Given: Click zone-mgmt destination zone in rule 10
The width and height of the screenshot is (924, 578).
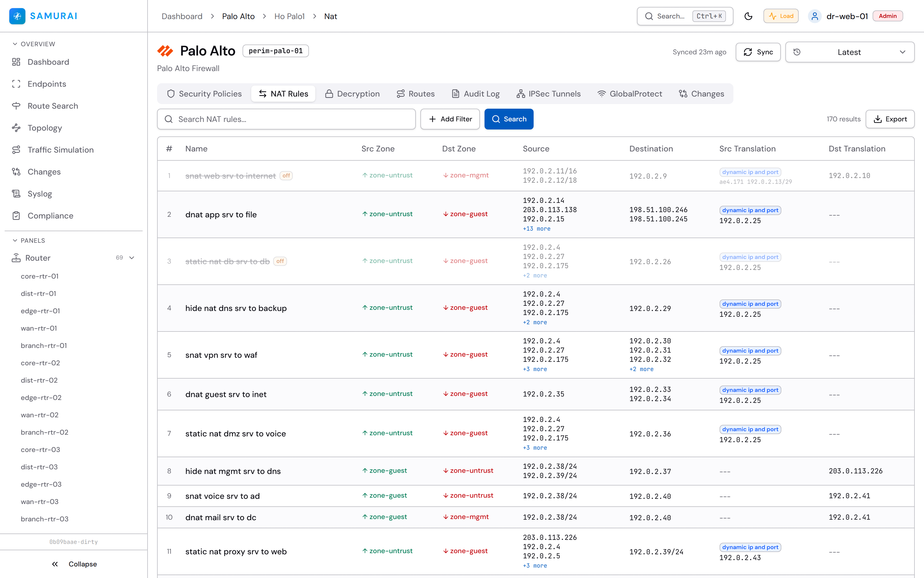Looking at the screenshot, I should [466, 517].
